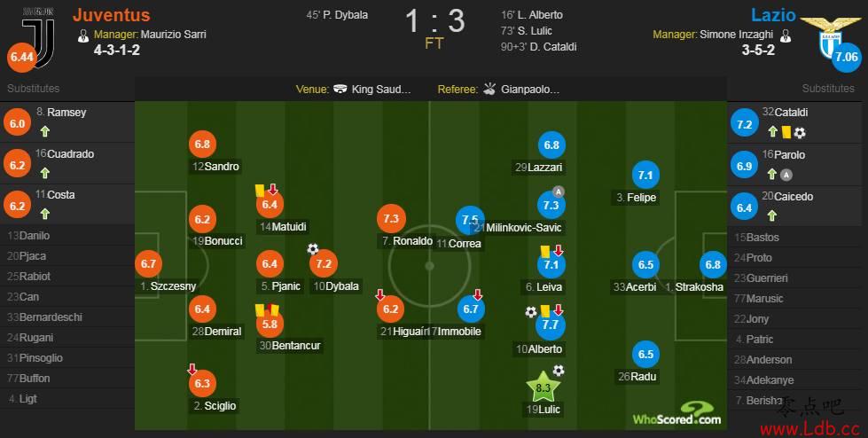Click the substitution arrow next to Ramsey

pyautogui.click(x=45, y=131)
